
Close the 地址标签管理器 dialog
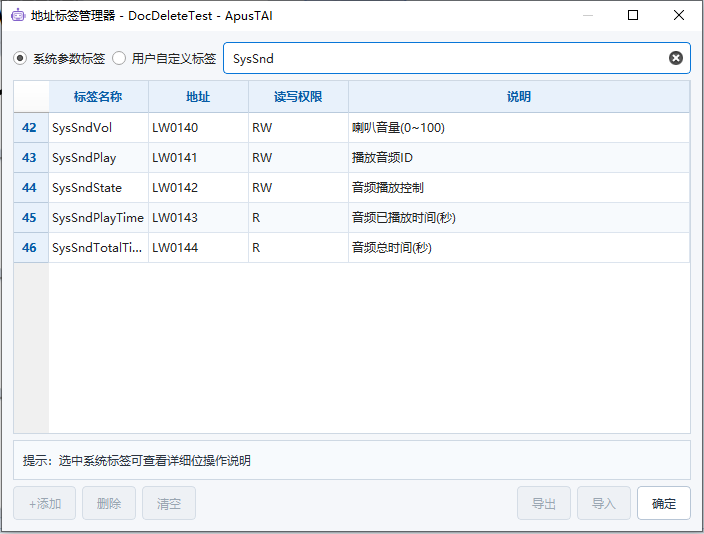[679, 15]
